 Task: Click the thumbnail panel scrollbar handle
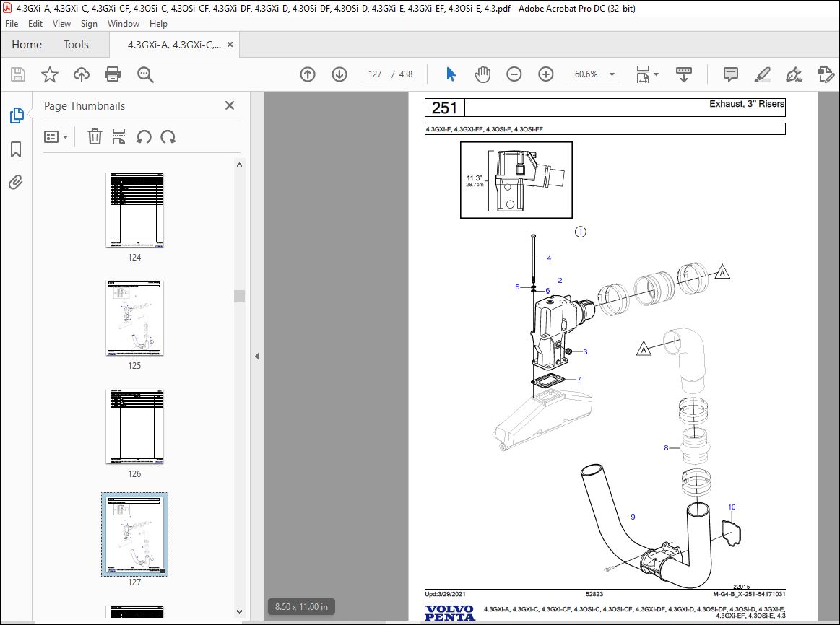pyautogui.click(x=240, y=296)
